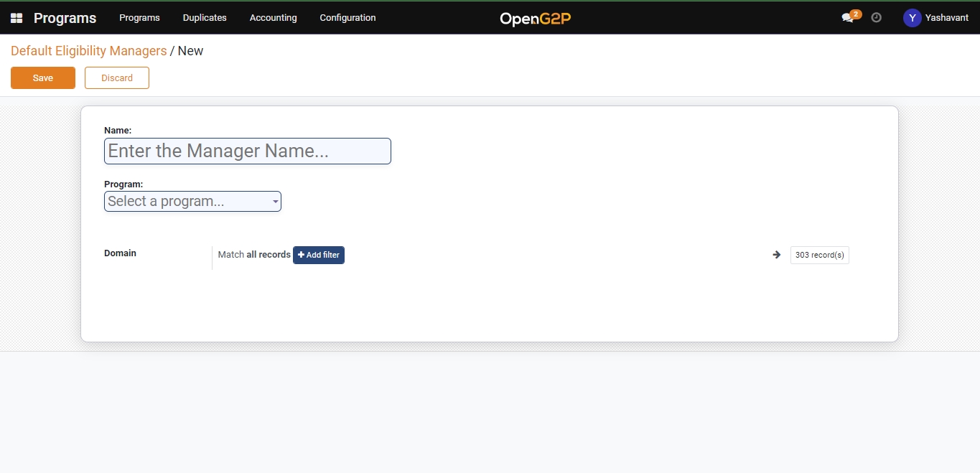This screenshot has height=473, width=980.
Task: Go back to Default Eligibility Managers
Action: [x=88, y=51]
